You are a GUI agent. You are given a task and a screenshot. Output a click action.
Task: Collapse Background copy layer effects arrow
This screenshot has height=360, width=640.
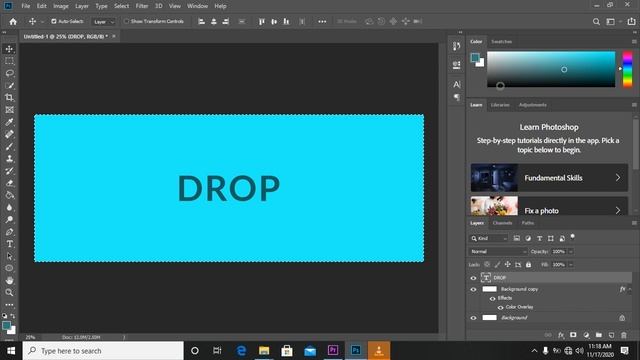[x=630, y=289]
